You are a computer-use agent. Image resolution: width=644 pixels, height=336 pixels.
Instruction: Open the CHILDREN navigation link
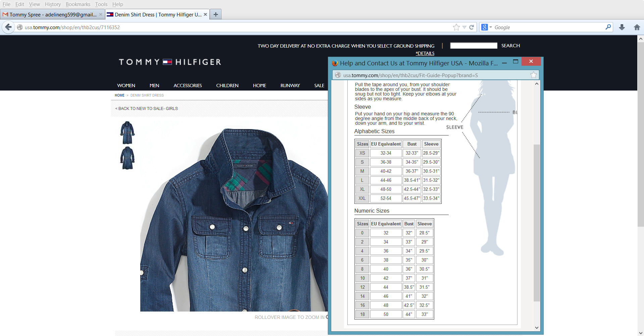pos(227,86)
